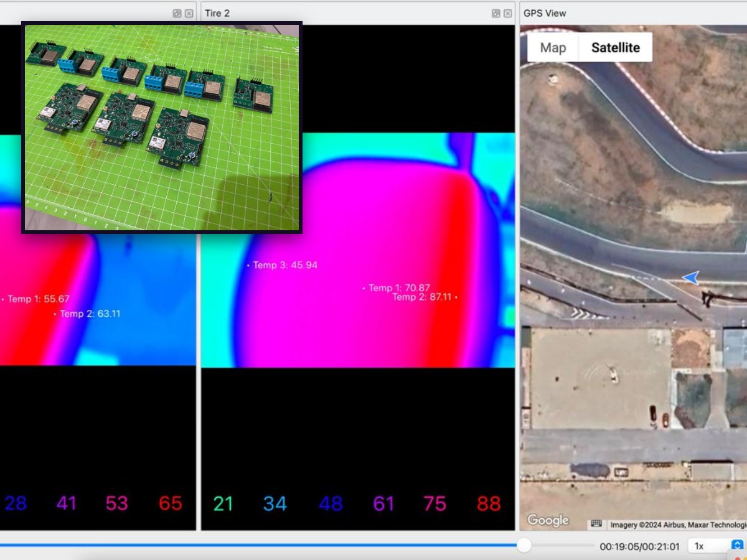Screen dimensions: 747x560
Task: Click the circuit boards photo overlay
Action: point(162,128)
